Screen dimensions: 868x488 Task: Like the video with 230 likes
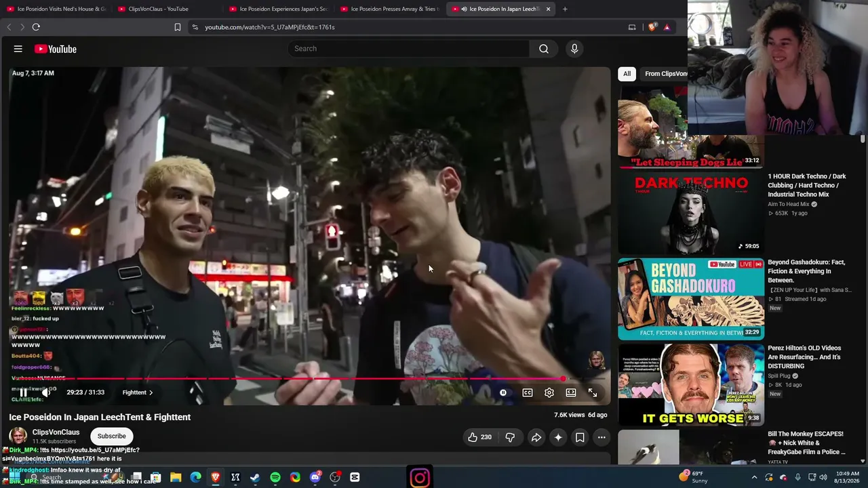(x=480, y=437)
